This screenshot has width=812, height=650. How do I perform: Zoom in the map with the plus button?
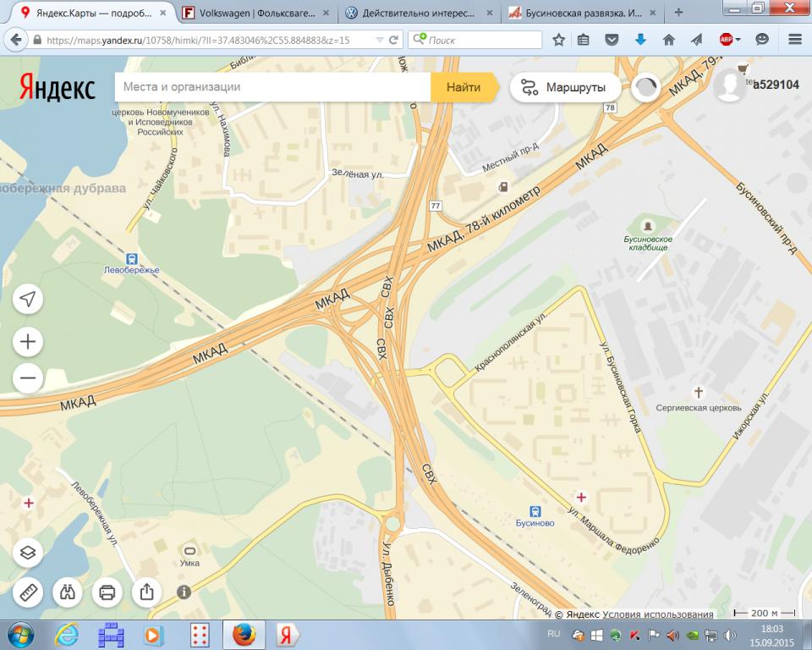coord(27,342)
